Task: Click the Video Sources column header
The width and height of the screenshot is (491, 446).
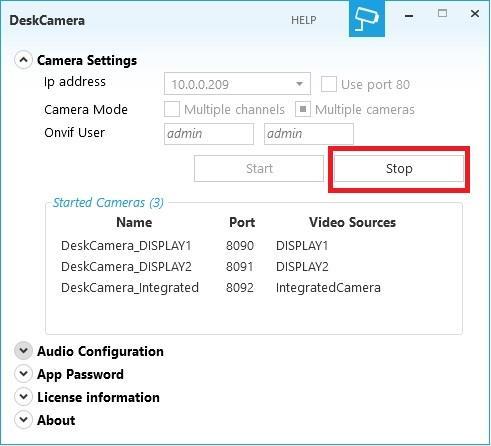Action: 352,222
